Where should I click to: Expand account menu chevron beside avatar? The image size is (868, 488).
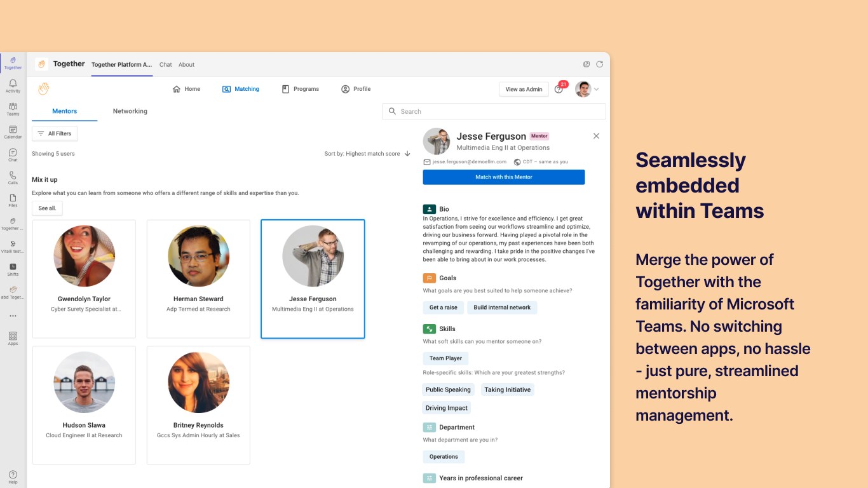click(597, 90)
